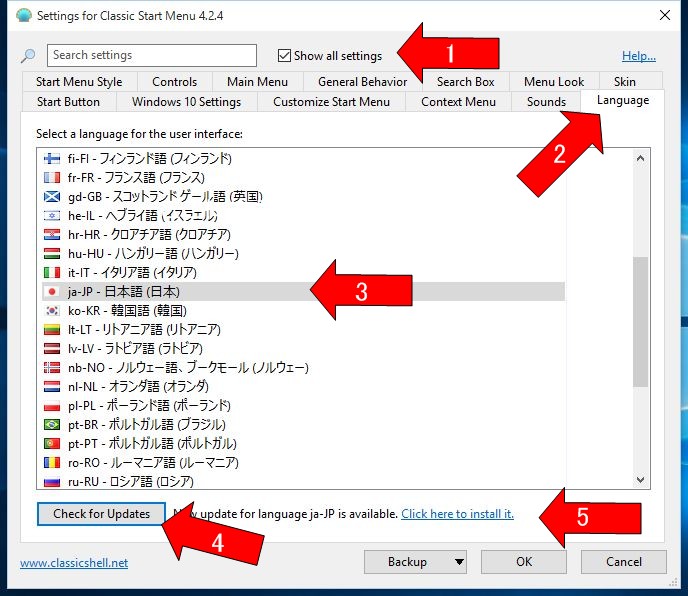Select the ja-JP 日本語 language row

click(x=303, y=291)
